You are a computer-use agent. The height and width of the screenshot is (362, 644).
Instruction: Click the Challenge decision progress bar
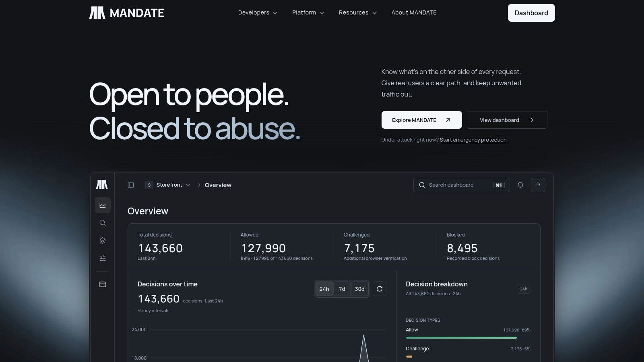[468, 356]
